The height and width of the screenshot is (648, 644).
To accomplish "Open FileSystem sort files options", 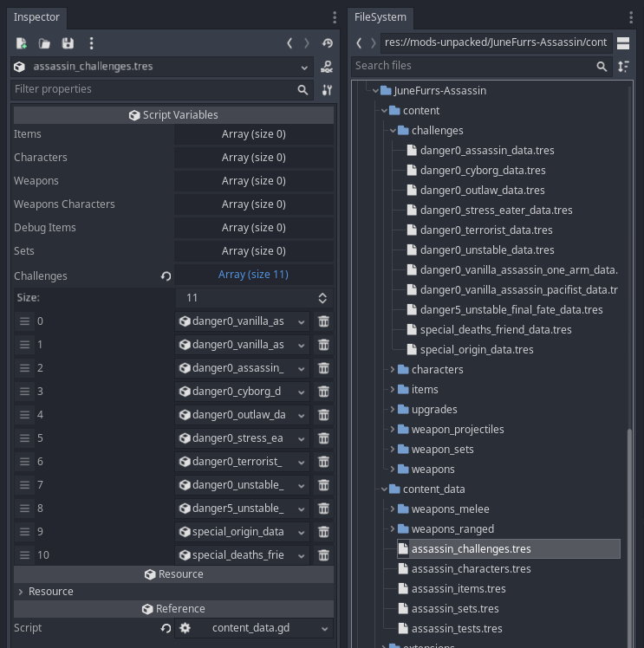I will tap(623, 67).
